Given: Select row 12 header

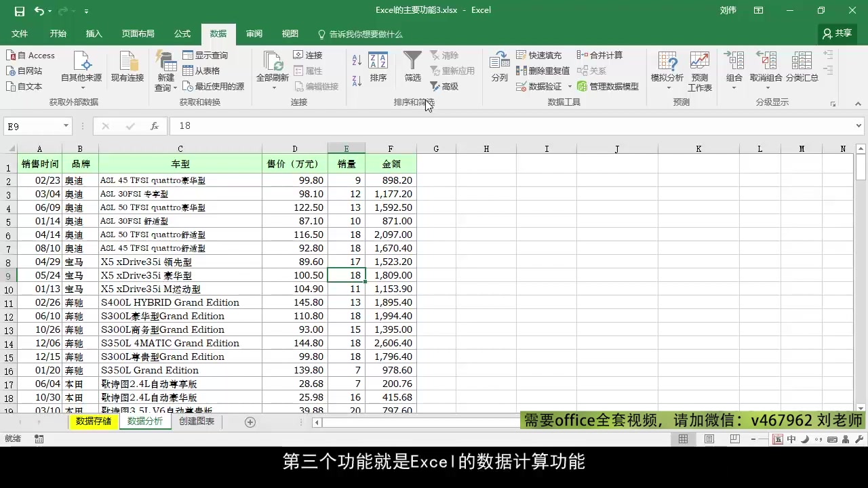Looking at the screenshot, I should 9,317.
